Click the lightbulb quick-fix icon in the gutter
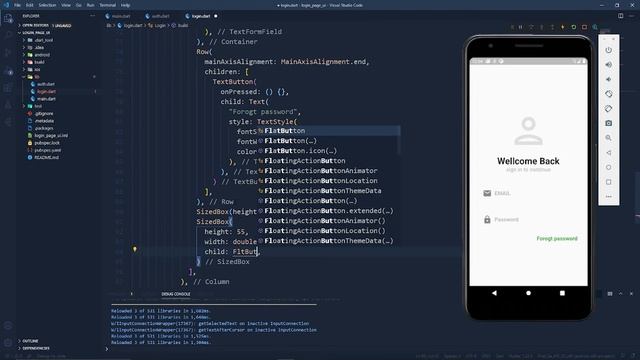 click(134, 249)
